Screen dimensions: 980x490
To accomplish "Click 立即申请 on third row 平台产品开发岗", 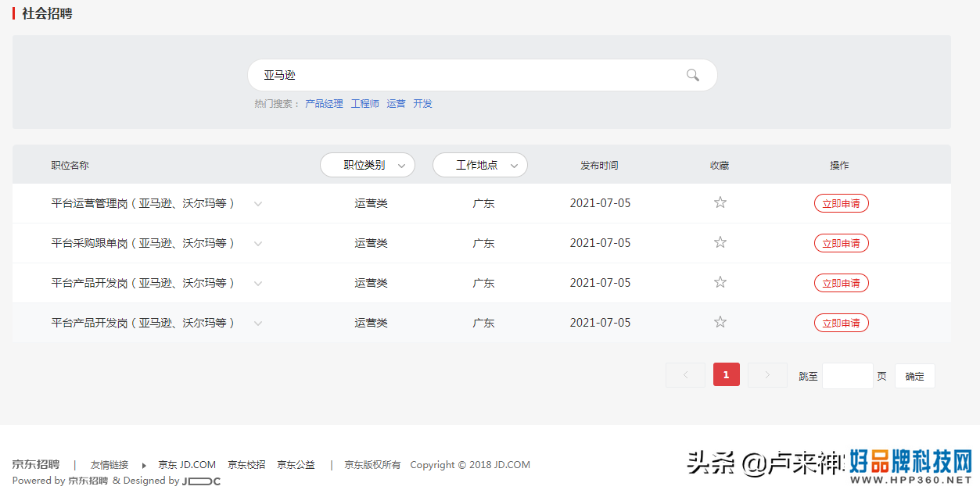I will 842,283.
